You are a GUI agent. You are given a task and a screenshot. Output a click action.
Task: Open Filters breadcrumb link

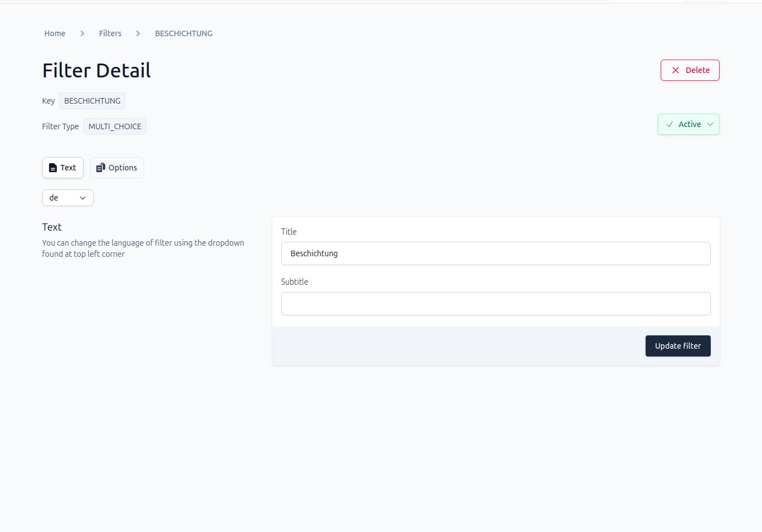pyautogui.click(x=110, y=33)
